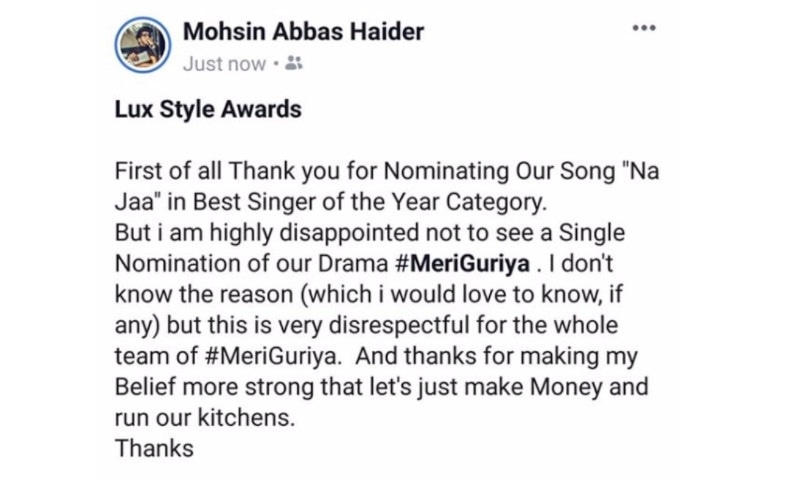Click the final "Thanks" closing line
The width and height of the screenshot is (800, 480).
point(154,448)
